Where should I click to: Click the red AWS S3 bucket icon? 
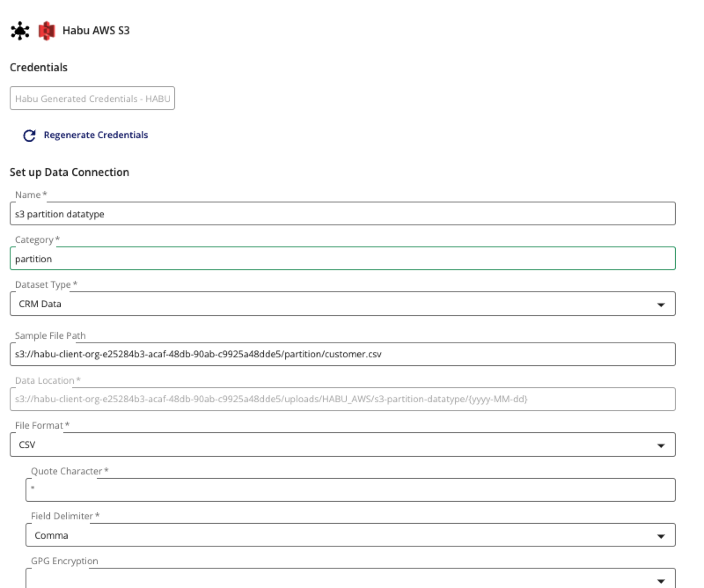pos(47,31)
